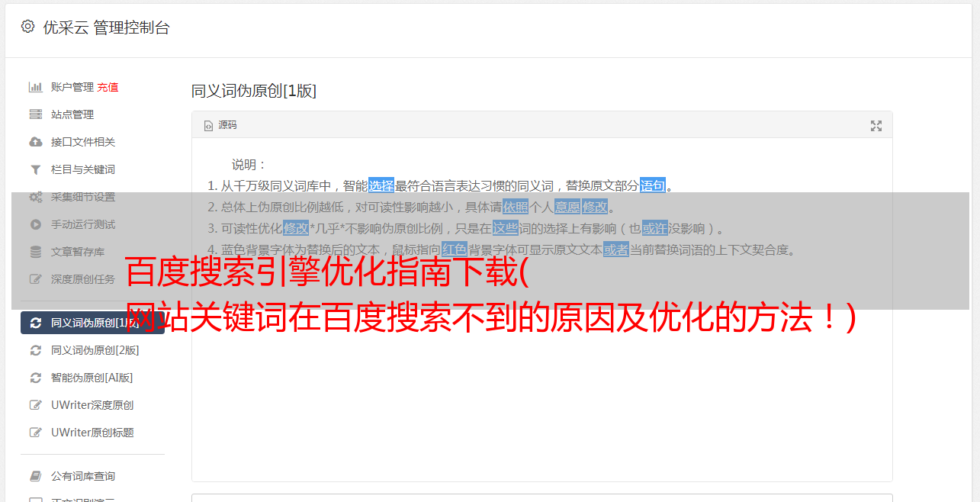Viewport: 980px width, 502px height.
Task: Open 接口文件相关 cloud upload icon
Action: tap(35, 142)
